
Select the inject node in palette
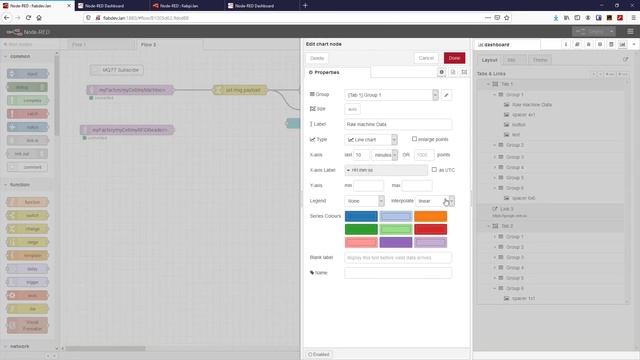(x=27, y=74)
